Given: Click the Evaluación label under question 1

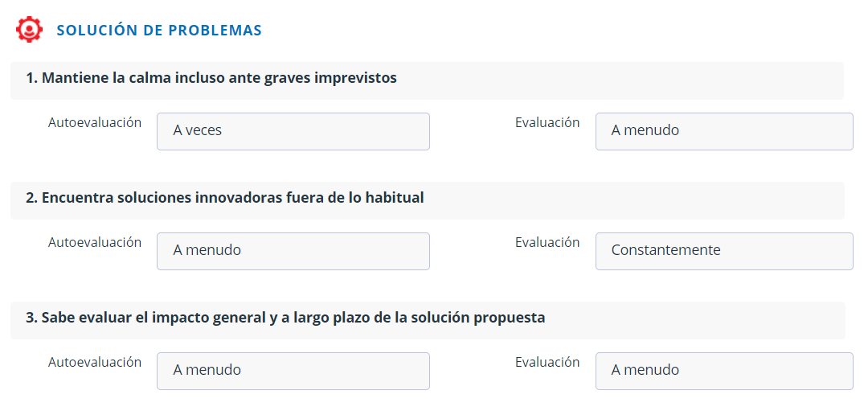Looking at the screenshot, I should (547, 123).
